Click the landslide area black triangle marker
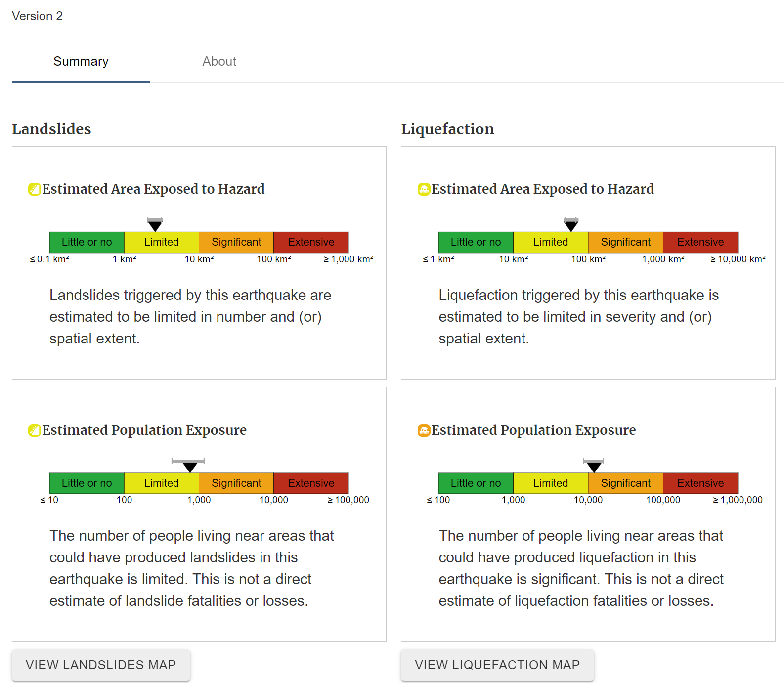784x683 pixels. 155,226
